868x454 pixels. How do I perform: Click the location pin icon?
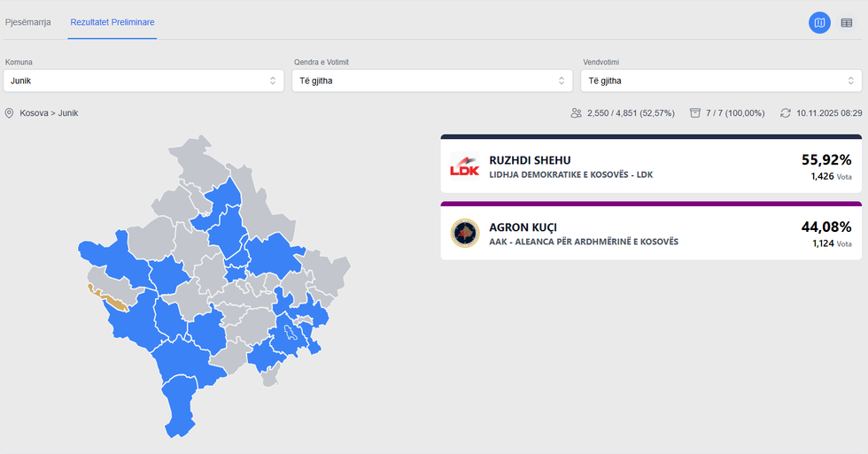pyautogui.click(x=10, y=113)
